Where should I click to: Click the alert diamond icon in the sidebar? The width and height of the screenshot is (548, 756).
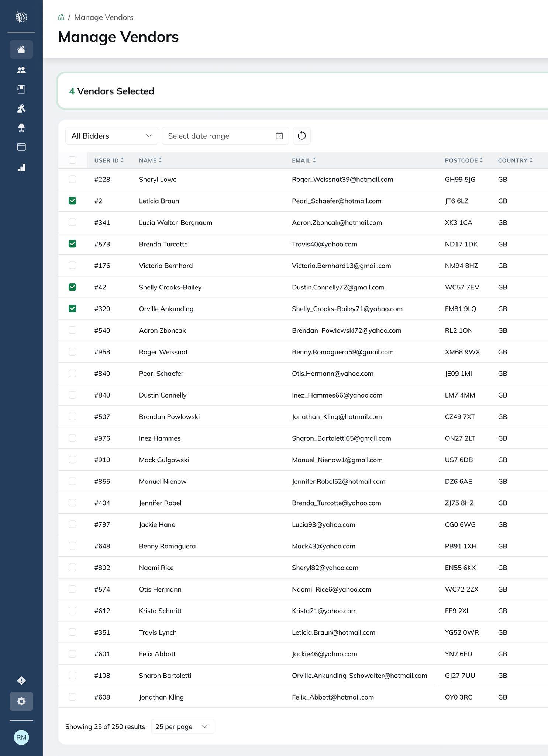pyautogui.click(x=21, y=680)
